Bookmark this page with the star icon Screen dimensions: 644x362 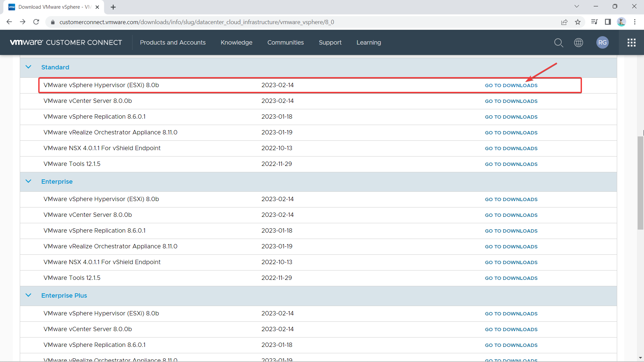tap(578, 22)
